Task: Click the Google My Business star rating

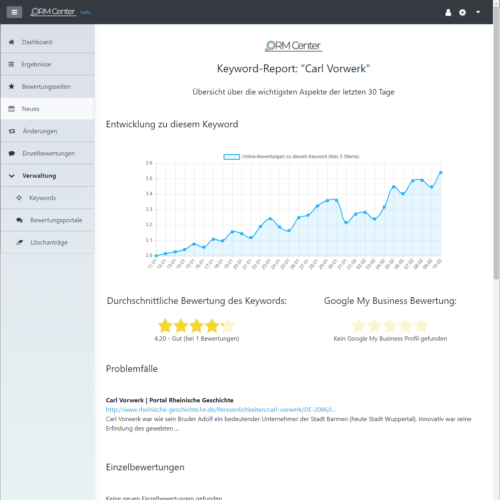Action: tap(390, 326)
